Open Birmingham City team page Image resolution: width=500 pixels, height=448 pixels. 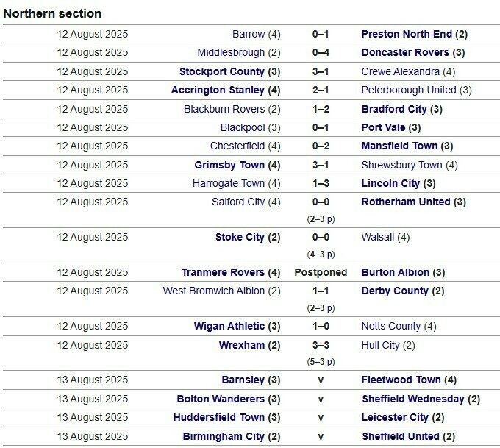pyautogui.click(x=224, y=436)
